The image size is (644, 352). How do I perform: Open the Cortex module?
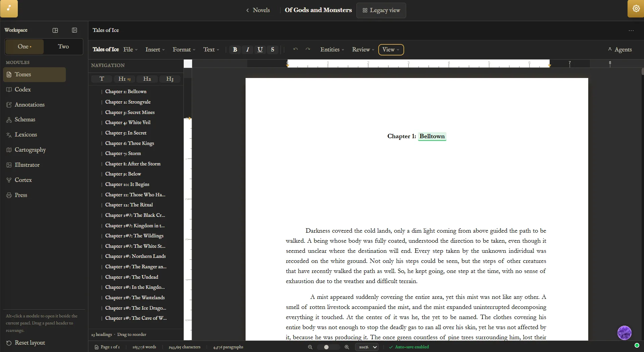(x=34, y=180)
